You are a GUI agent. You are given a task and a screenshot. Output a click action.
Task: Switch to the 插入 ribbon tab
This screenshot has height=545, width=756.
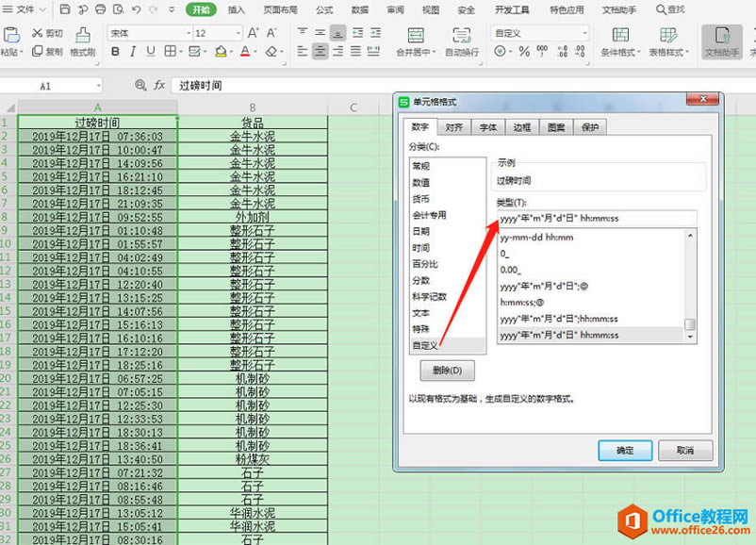pyautogui.click(x=237, y=9)
